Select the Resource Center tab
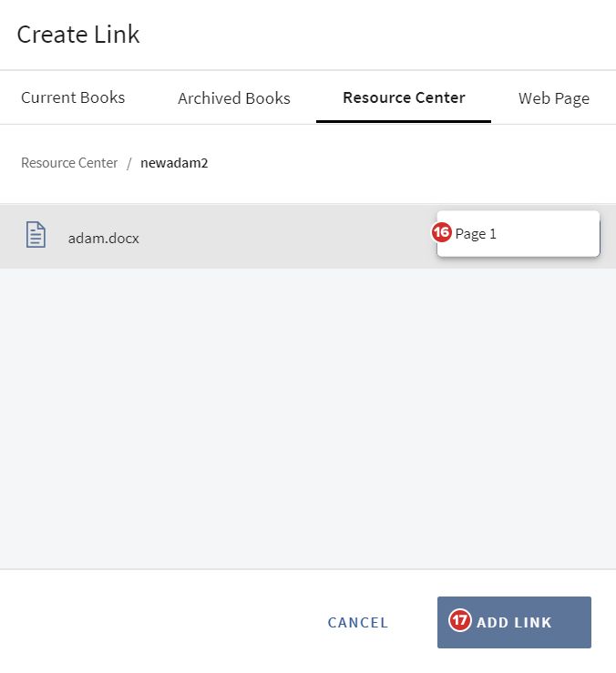 [x=404, y=97]
